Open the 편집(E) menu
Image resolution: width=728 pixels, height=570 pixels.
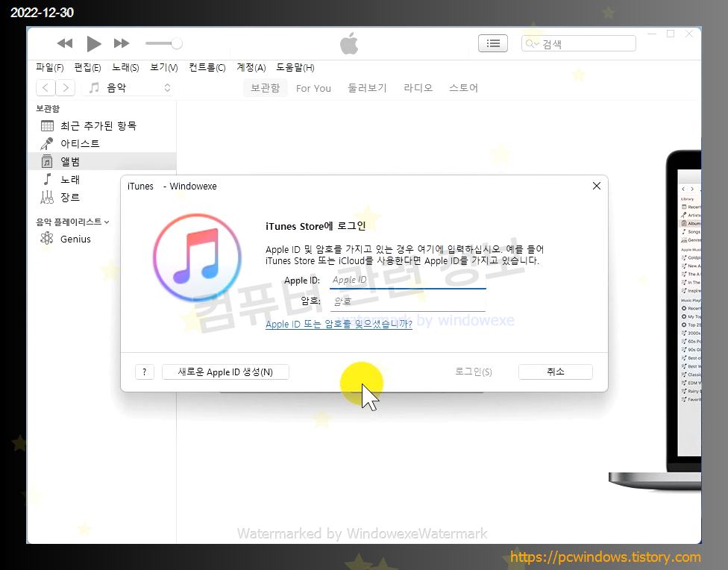pos(88,68)
